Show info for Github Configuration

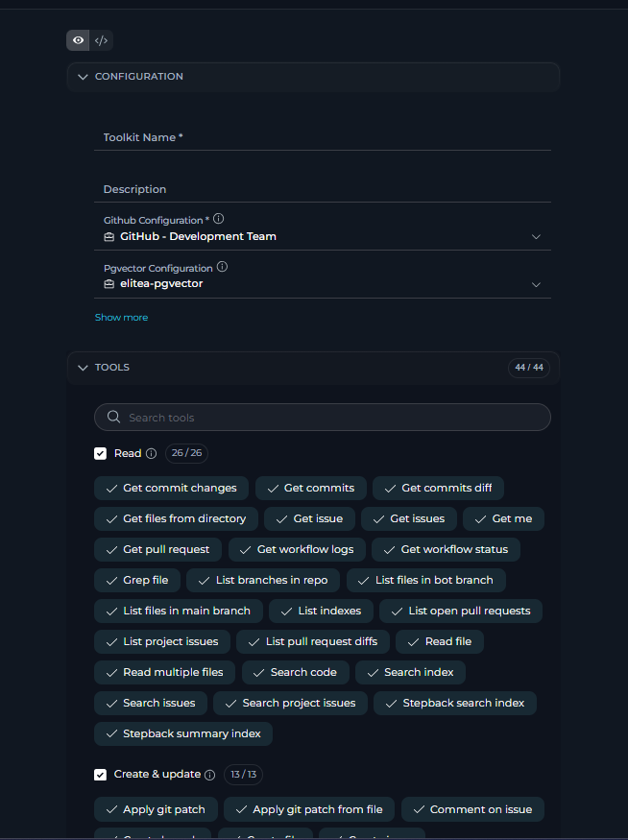click(x=219, y=219)
